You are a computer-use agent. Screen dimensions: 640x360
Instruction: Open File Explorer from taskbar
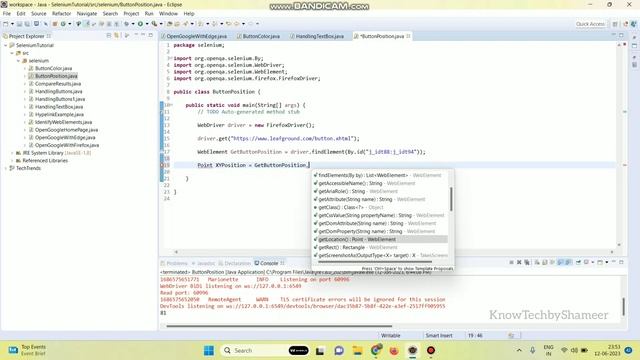click(358, 351)
